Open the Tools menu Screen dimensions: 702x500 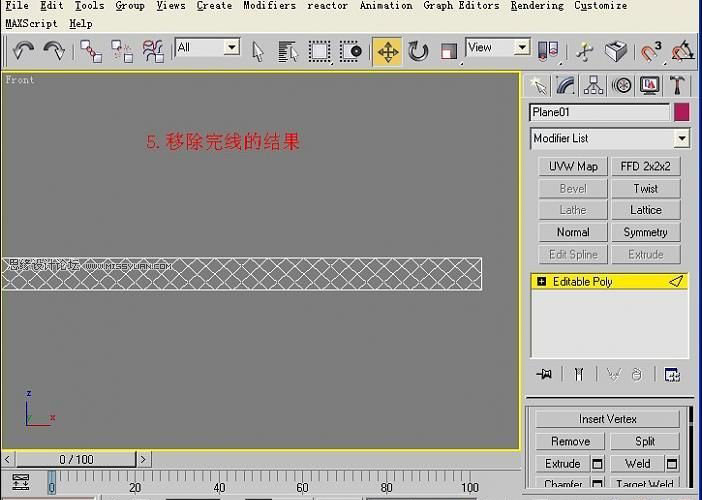tap(90, 6)
